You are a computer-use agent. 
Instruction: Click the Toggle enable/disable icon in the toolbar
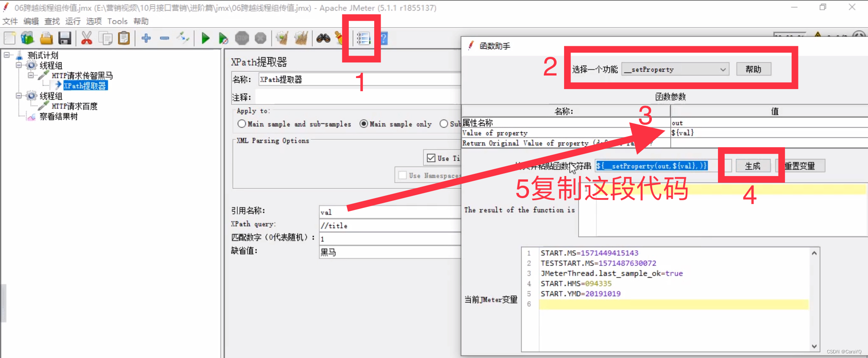pyautogui.click(x=183, y=38)
